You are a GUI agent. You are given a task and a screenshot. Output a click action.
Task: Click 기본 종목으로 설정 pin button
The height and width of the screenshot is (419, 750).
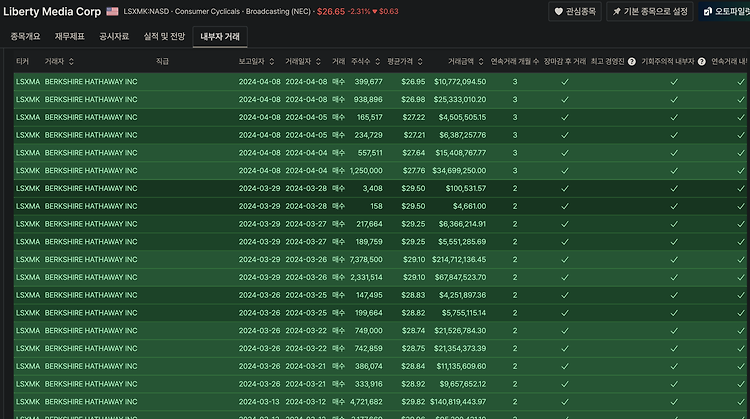point(650,11)
